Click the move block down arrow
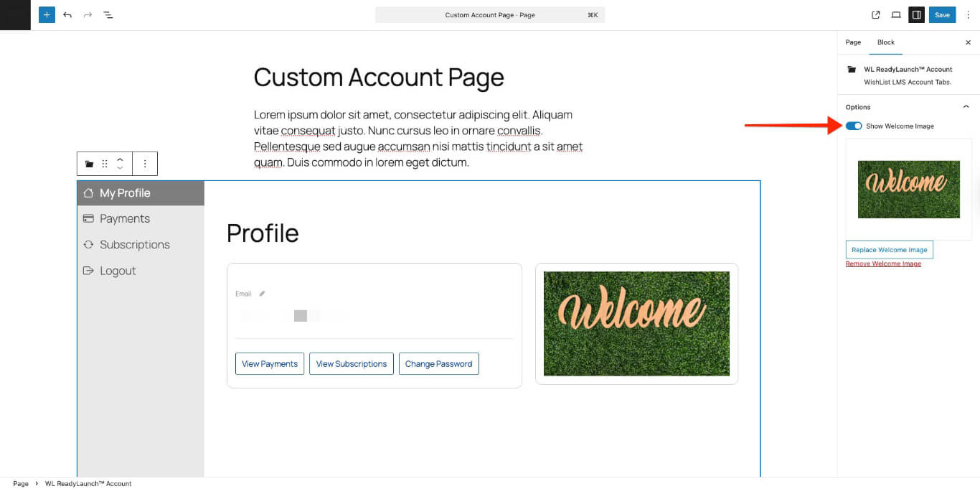This screenshot has height=489, width=980. tap(120, 168)
